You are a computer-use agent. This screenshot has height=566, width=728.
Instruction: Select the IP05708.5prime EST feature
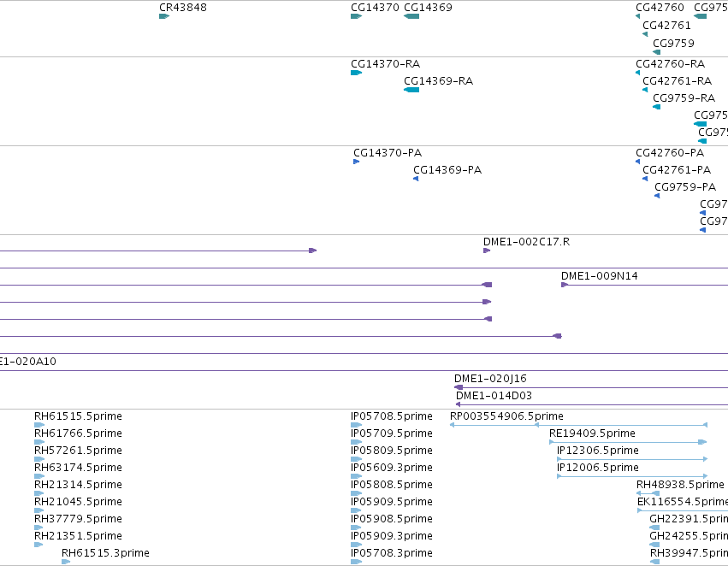pos(357,425)
